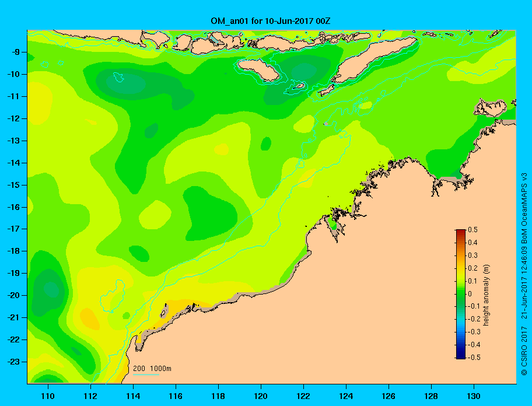Click longitude axis label "110"
The height and width of the screenshot is (406, 532).
(x=48, y=396)
